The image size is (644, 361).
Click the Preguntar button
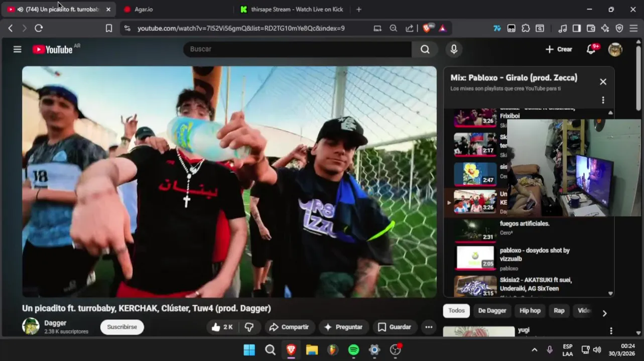pos(343,327)
